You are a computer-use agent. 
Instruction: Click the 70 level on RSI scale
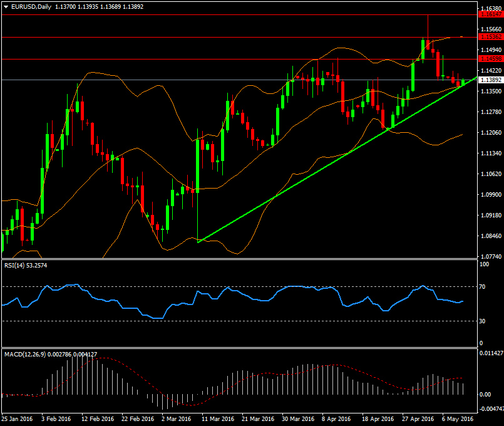[483, 286]
